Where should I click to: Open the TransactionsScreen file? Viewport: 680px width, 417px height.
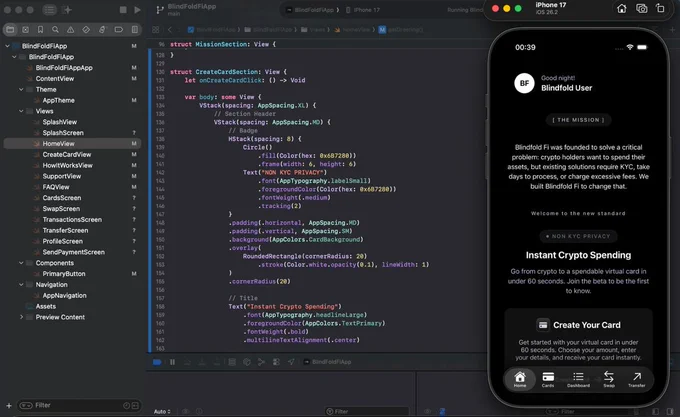click(72, 219)
